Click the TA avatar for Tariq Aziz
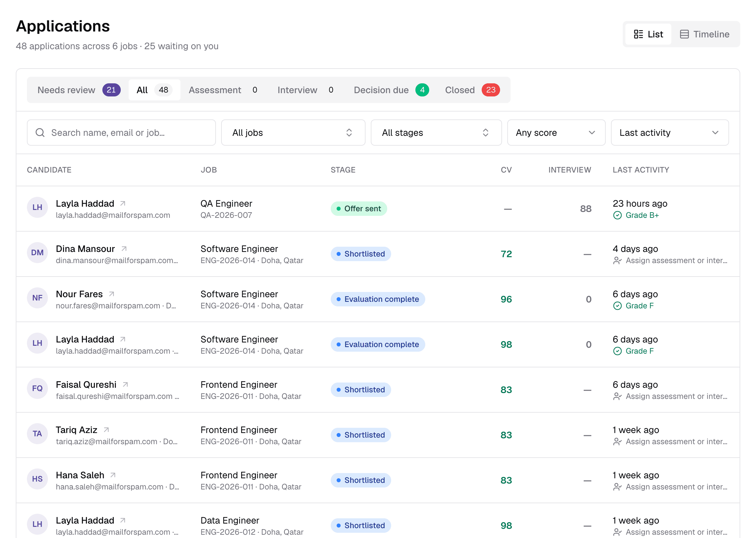This screenshot has height=538, width=756. pyautogui.click(x=37, y=434)
